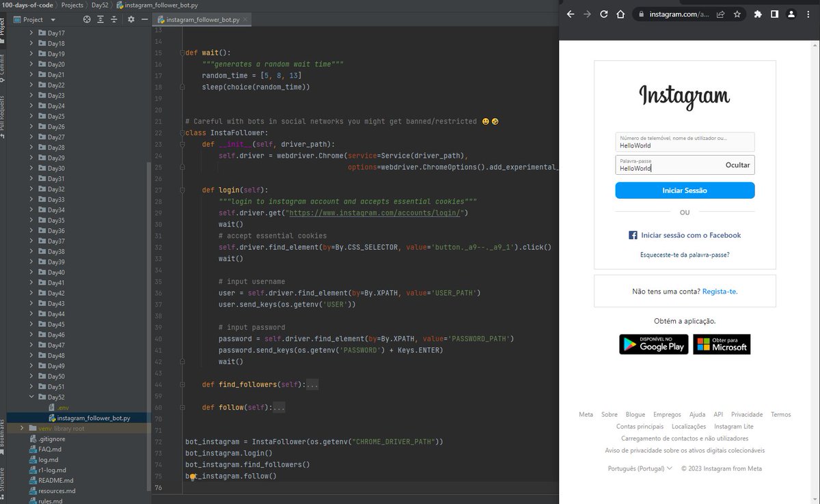The width and height of the screenshot is (820, 504).
Task: Select r1-log.md in the project tree
Action: coord(47,470)
